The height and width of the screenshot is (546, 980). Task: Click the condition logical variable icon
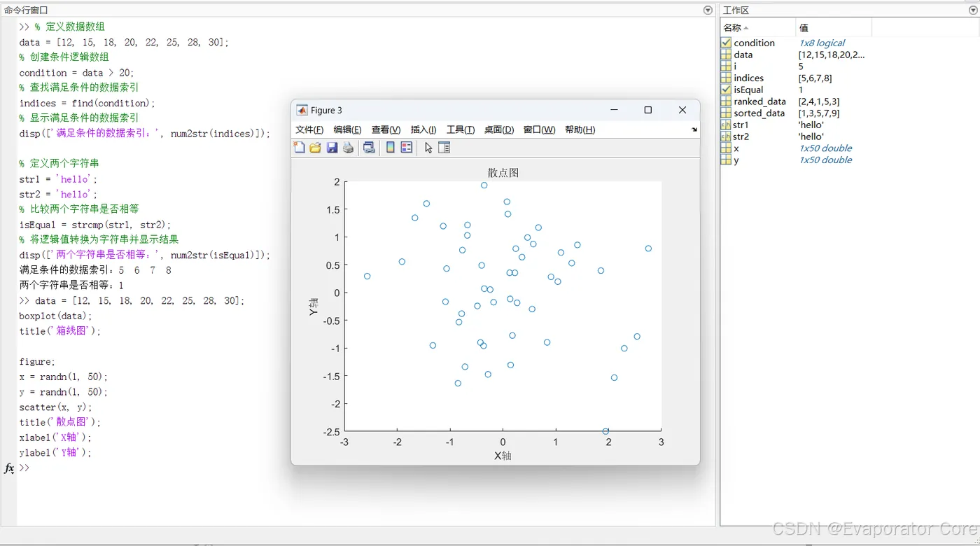click(726, 43)
